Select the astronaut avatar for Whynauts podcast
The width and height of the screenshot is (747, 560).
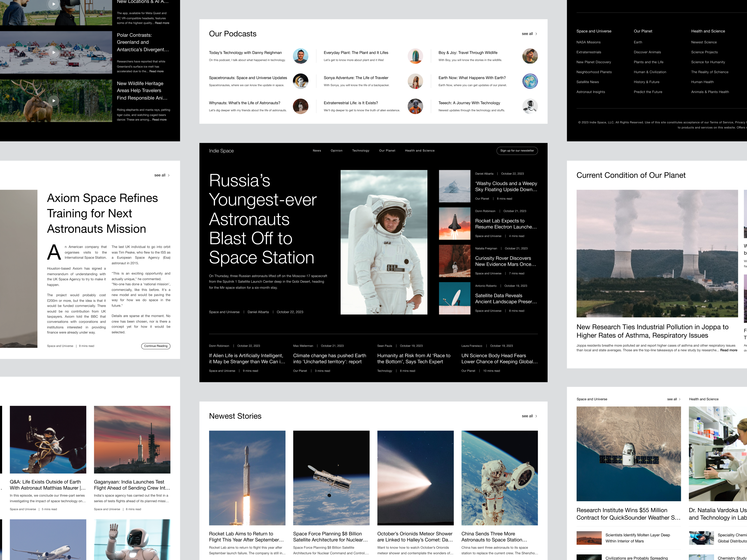tap(301, 106)
